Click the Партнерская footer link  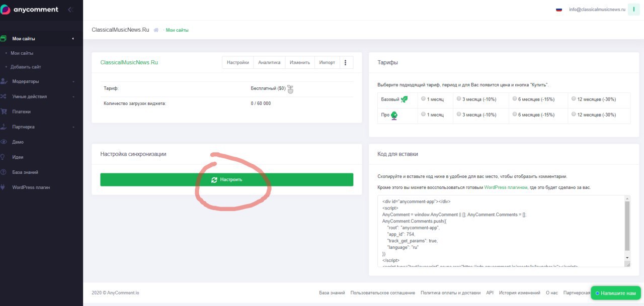[577, 292]
